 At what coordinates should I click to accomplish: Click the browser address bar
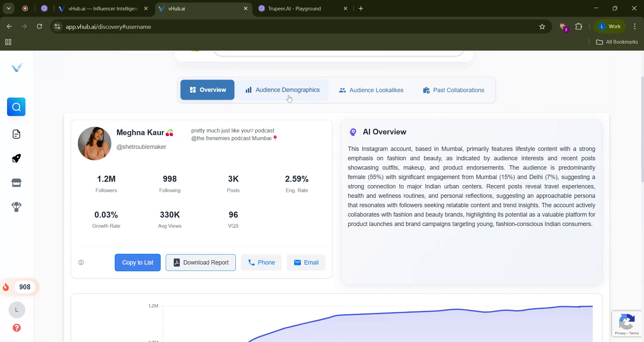tap(201, 26)
